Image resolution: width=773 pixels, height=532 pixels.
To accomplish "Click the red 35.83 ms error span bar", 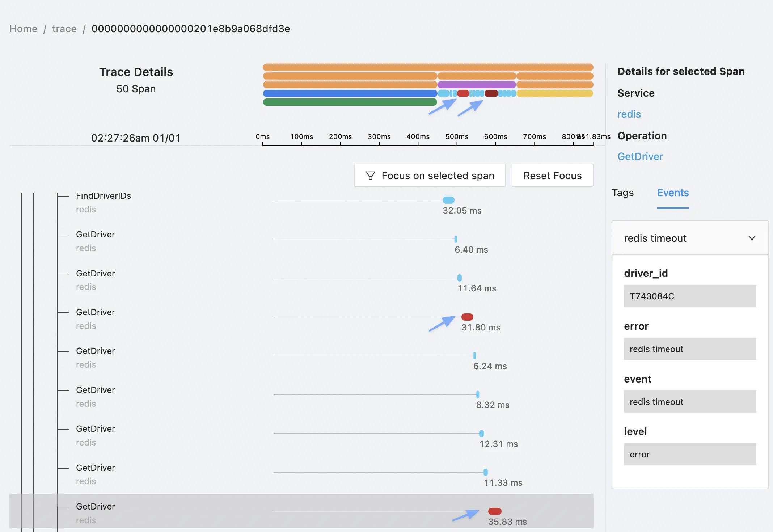I will coord(495,511).
